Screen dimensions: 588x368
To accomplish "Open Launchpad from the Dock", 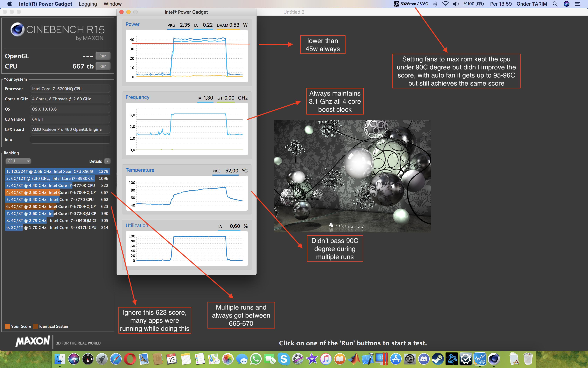I will tap(102, 359).
